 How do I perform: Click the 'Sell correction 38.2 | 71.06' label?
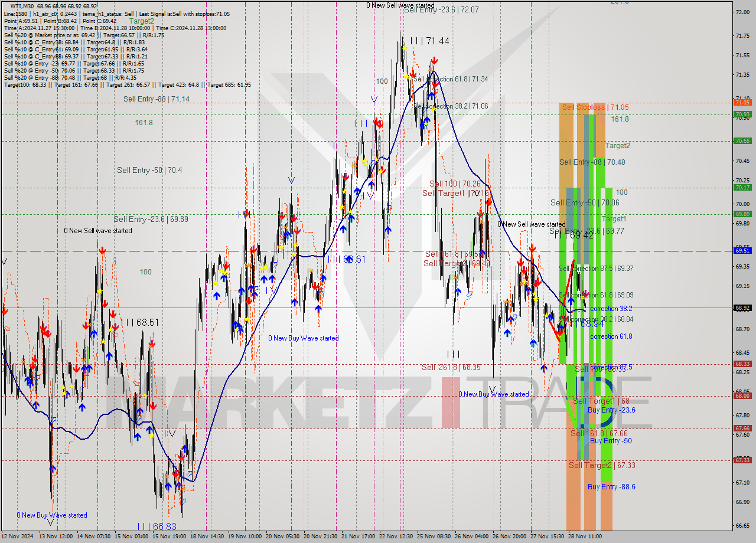click(451, 106)
